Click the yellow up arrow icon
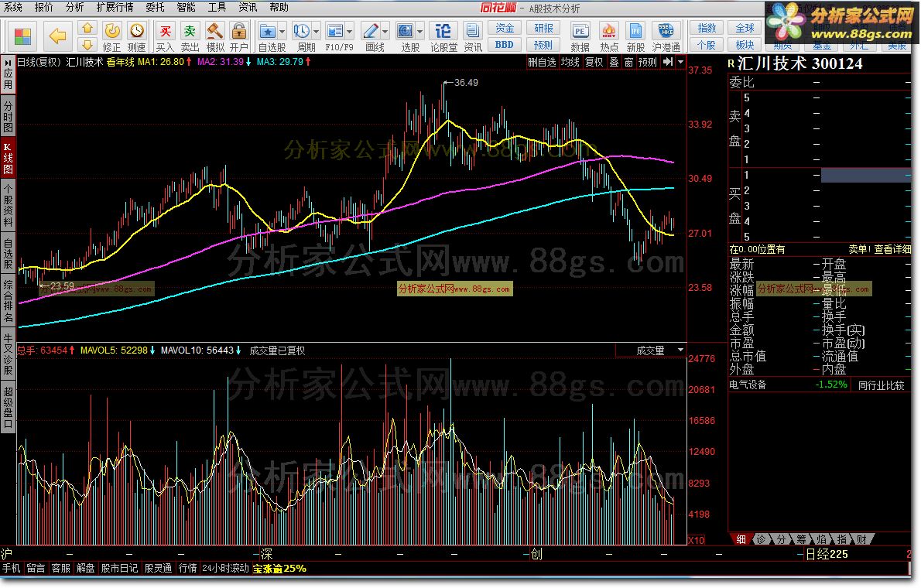Screen dimensions: 921x588 [87, 28]
